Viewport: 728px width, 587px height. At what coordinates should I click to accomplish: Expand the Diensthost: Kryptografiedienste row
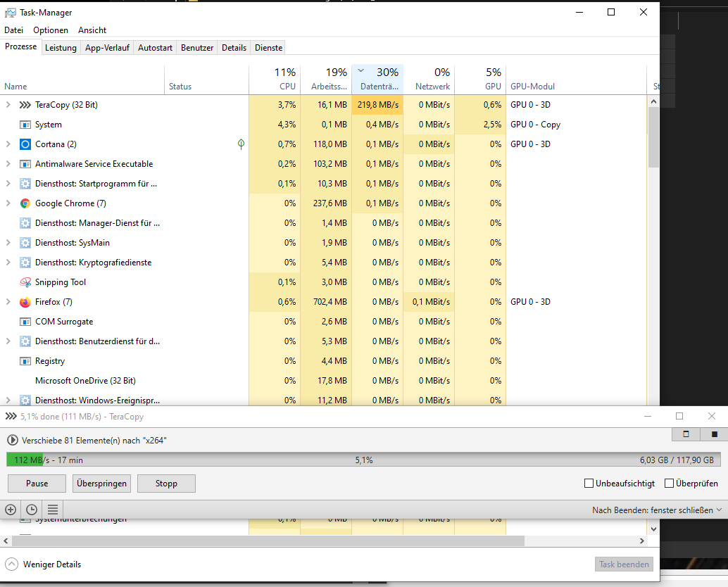tap(8, 263)
